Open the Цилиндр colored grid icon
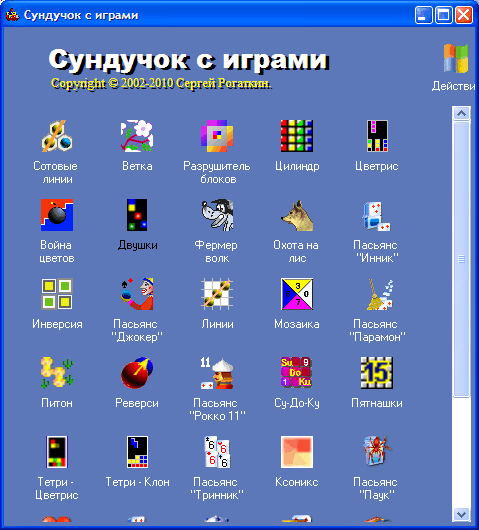Screen dimensions: 479x530 297,136
